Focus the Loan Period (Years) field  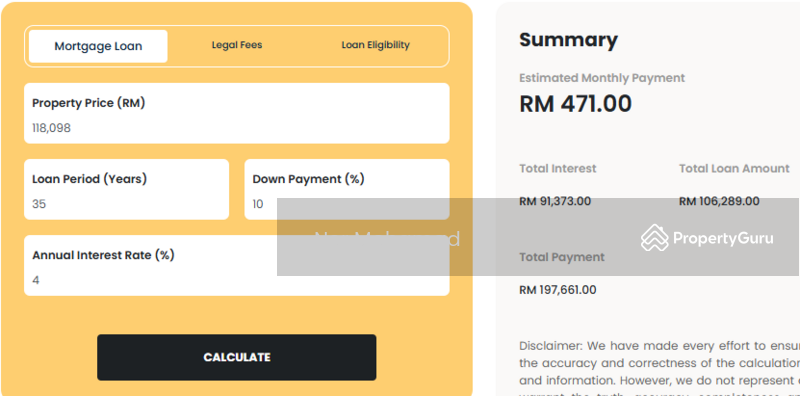coord(127,189)
